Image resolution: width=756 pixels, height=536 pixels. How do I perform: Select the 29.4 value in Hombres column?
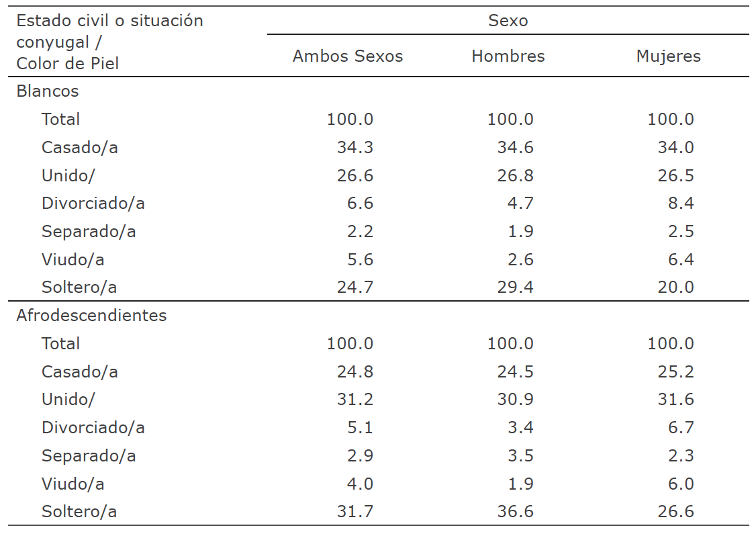tap(515, 287)
